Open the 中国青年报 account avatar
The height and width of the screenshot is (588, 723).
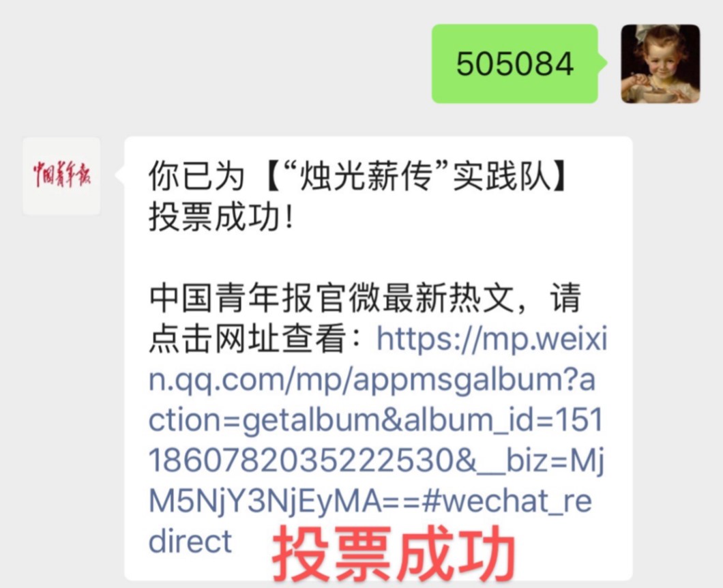[61, 176]
